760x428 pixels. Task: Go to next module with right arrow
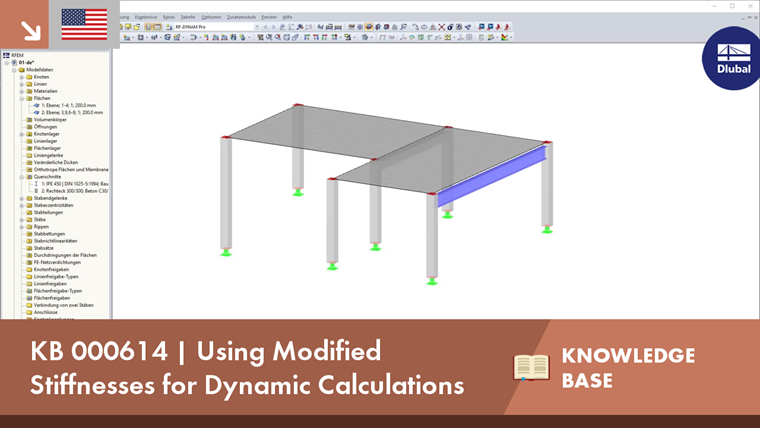273,27
